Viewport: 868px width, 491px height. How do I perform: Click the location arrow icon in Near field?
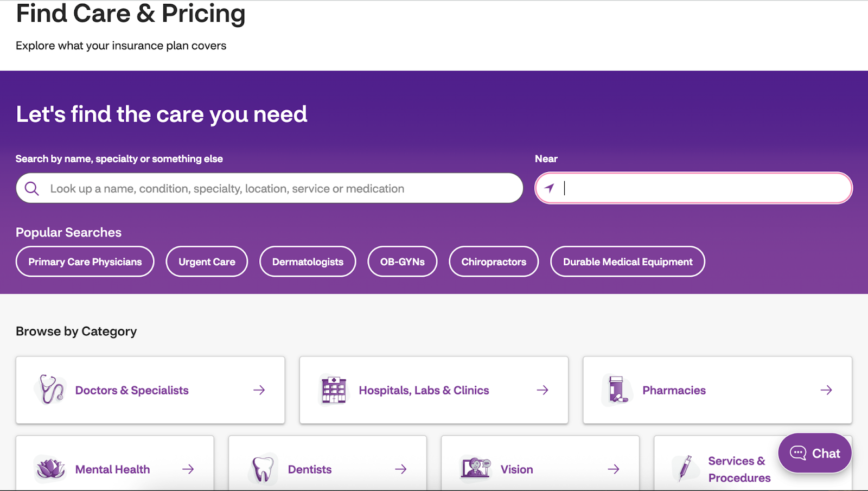point(550,188)
